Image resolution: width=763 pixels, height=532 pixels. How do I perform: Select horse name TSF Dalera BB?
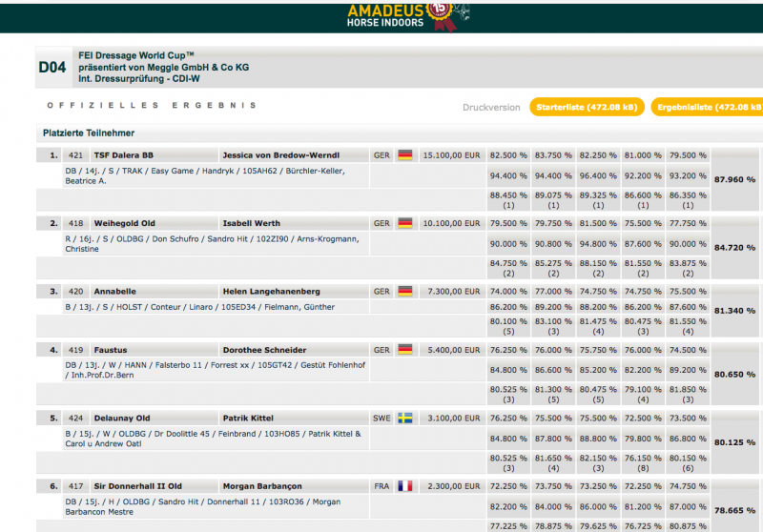(123, 154)
